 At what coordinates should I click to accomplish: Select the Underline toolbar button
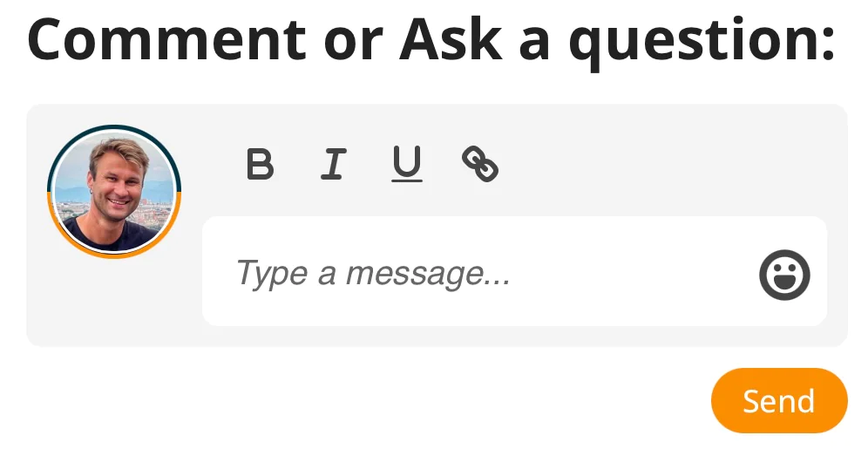[406, 164]
